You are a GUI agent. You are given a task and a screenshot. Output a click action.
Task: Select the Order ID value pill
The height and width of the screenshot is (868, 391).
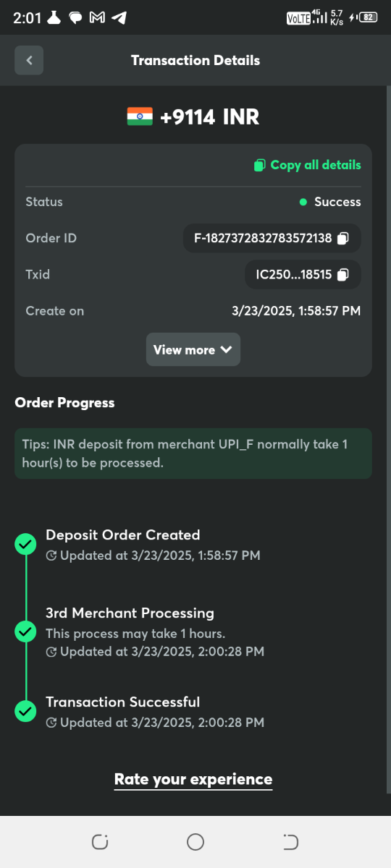click(272, 238)
